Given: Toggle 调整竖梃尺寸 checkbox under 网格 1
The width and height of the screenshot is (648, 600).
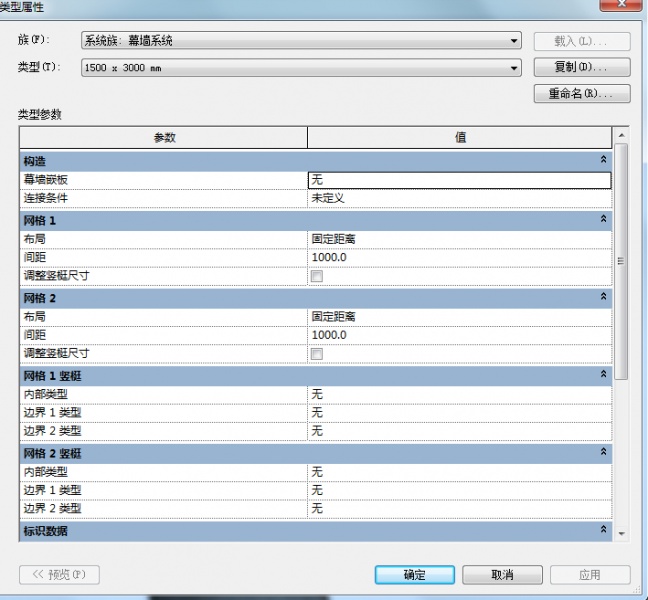Looking at the screenshot, I should [x=317, y=276].
